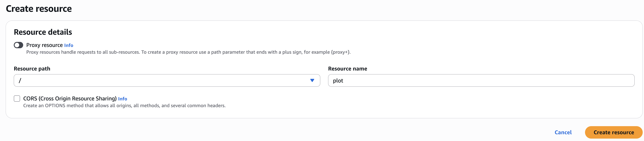Click the "Resource path" field label
The width and height of the screenshot is (644, 141).
(32, 69)
